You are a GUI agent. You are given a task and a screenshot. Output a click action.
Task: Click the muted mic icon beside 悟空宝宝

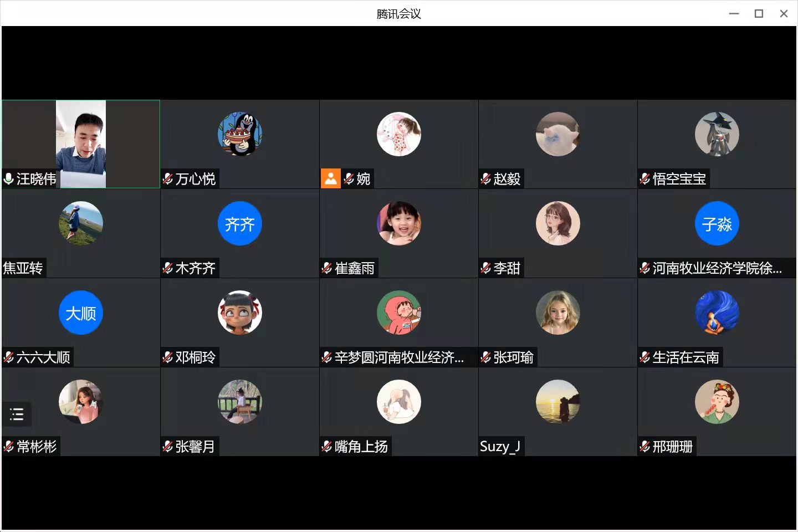pos(645,178)
